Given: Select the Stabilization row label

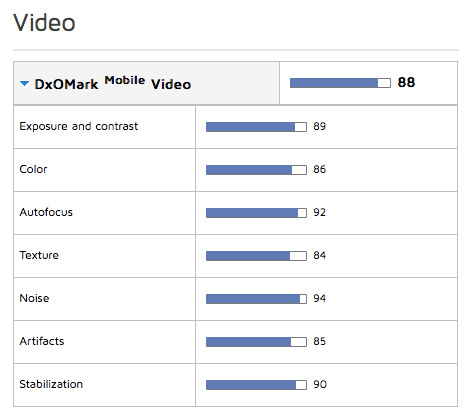Looking at the screenshot, I should point(51,384).
